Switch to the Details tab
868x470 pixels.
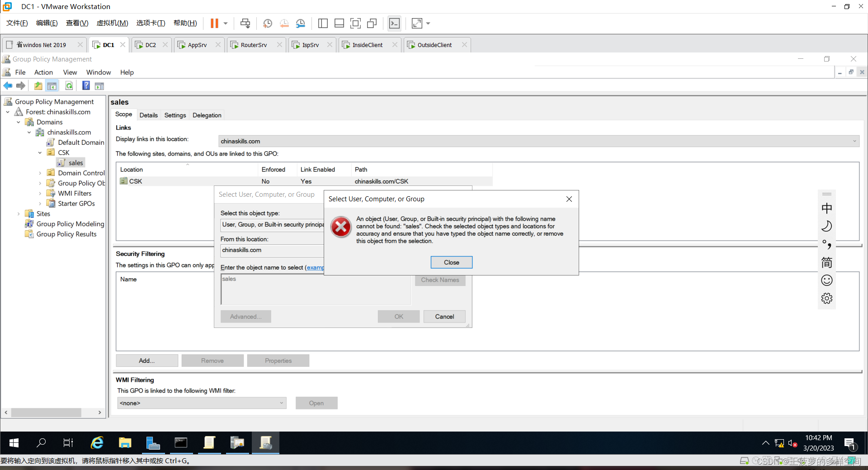pyautogui.click(x=148, y=115)
